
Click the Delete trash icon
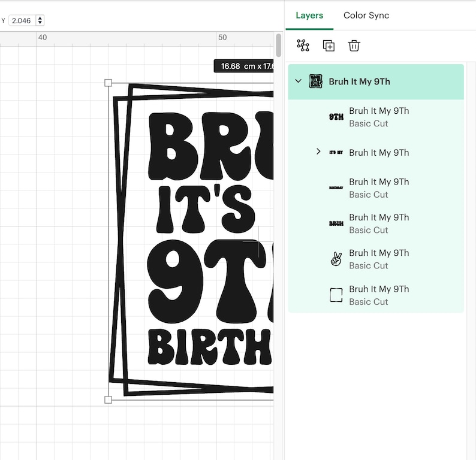pyautogui.click(x=354, y=46)
